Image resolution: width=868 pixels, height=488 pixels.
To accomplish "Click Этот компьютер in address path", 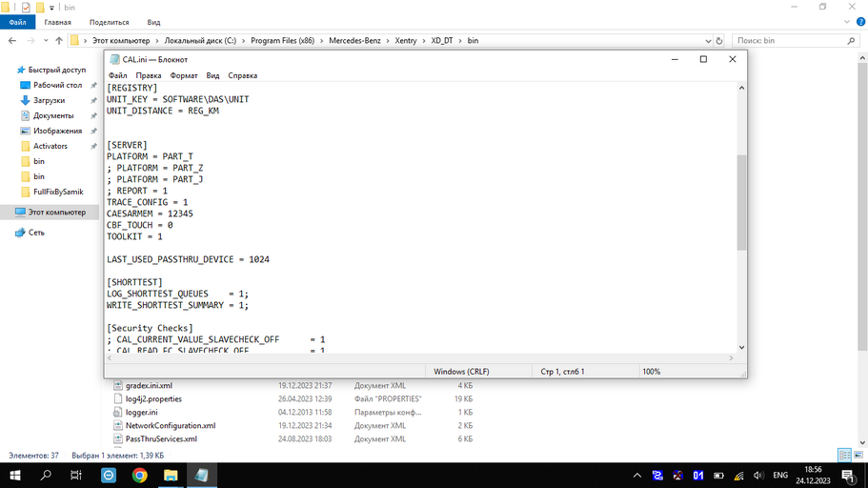I will coord(121,40).
